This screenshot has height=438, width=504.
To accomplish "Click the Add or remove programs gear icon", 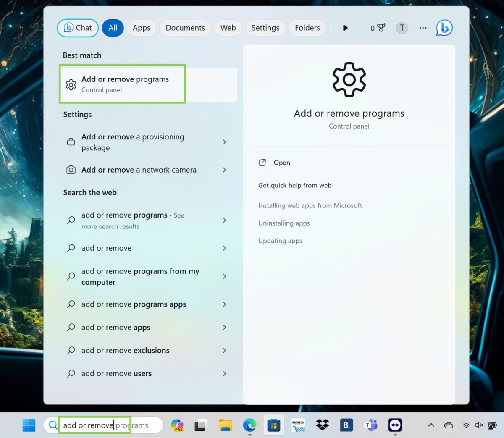I will (71, 84).
